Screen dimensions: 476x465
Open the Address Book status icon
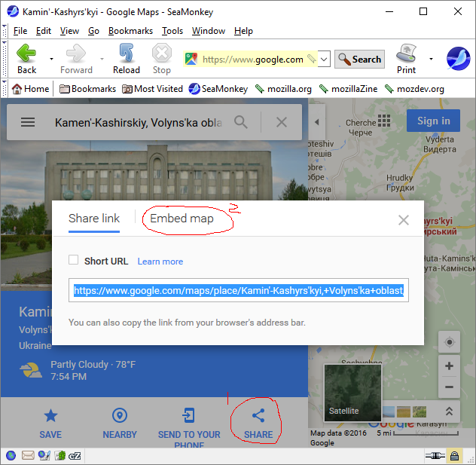pyautogui.click(x=60, y=456)
